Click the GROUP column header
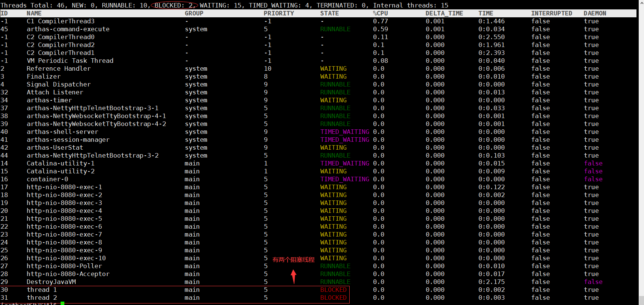644x305 pixels. 194,13
